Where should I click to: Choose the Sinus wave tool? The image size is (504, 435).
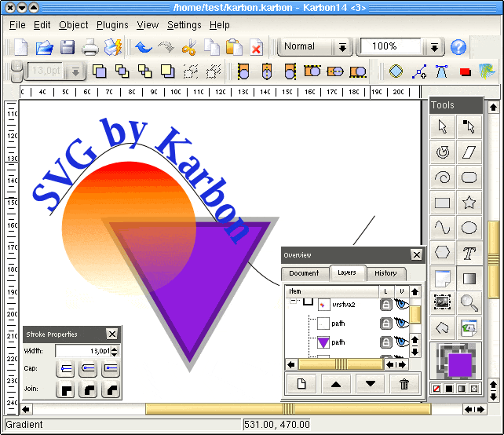point(443,228)
